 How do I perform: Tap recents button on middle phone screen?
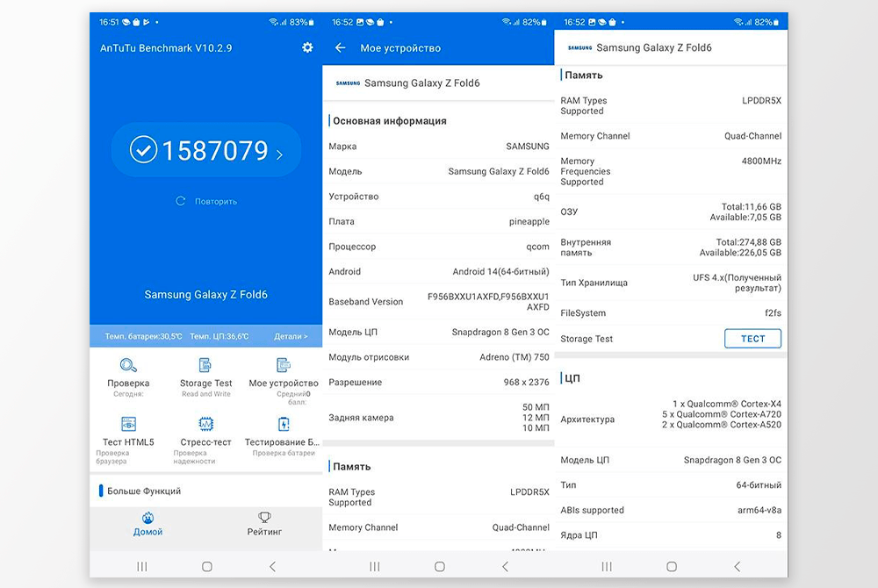coord(375,567)
